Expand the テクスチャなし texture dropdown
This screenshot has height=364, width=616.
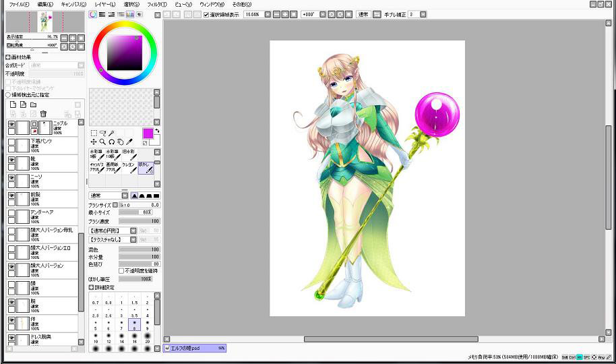pyautogui.click(x=133, y=239)
